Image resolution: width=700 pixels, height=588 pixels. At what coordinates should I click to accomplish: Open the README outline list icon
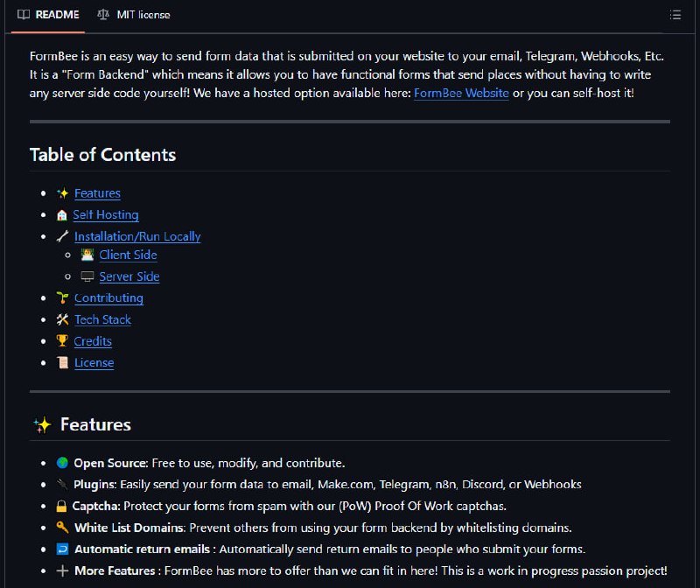click(675, 15)
